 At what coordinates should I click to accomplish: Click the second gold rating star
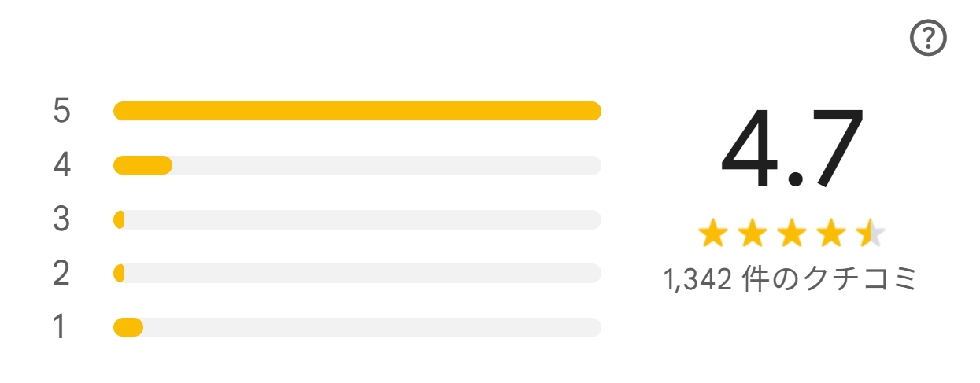pyautogui.click(x=753, y=234)
